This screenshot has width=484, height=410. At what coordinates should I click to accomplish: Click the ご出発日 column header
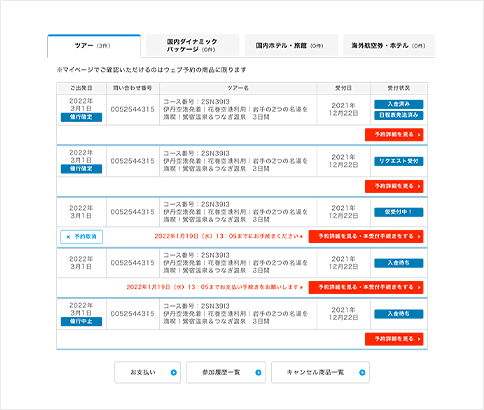(x=81, y=88)
